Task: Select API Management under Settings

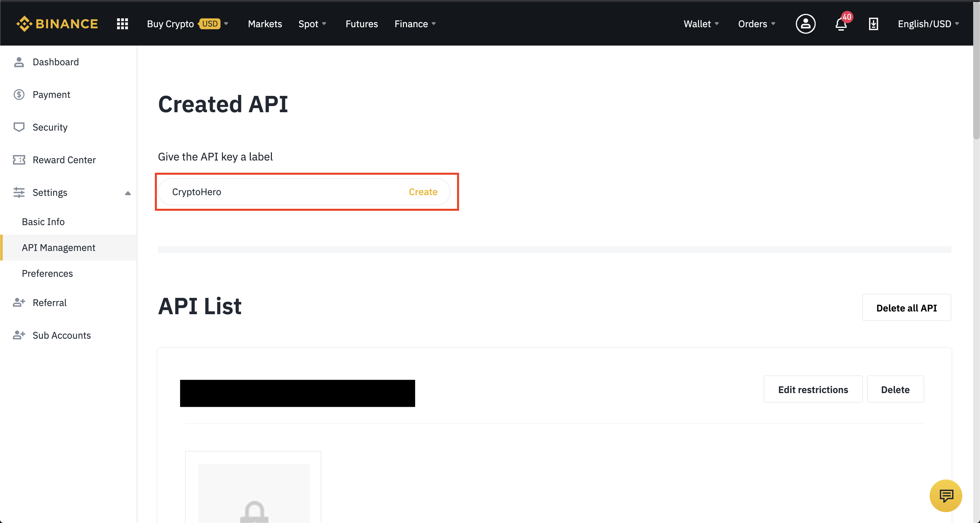Action: point(68,248)
